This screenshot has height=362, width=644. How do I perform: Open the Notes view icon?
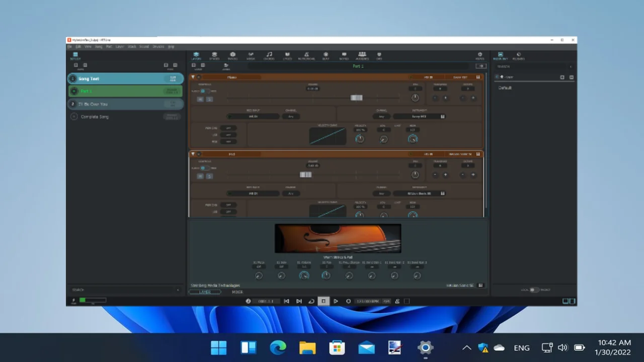[344, 55]
